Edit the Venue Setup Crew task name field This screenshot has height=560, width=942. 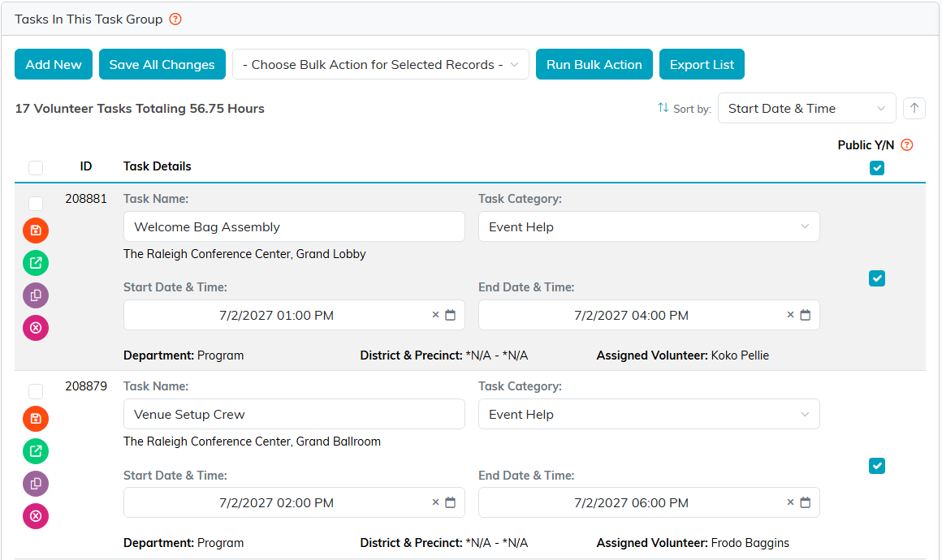coord(294,414)
